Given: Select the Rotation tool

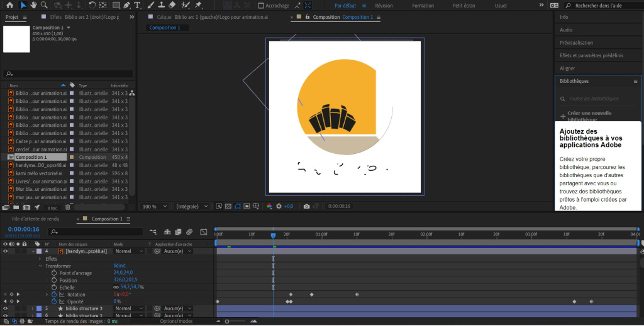Looking at the screenshot, I should [x=92, y=5].
